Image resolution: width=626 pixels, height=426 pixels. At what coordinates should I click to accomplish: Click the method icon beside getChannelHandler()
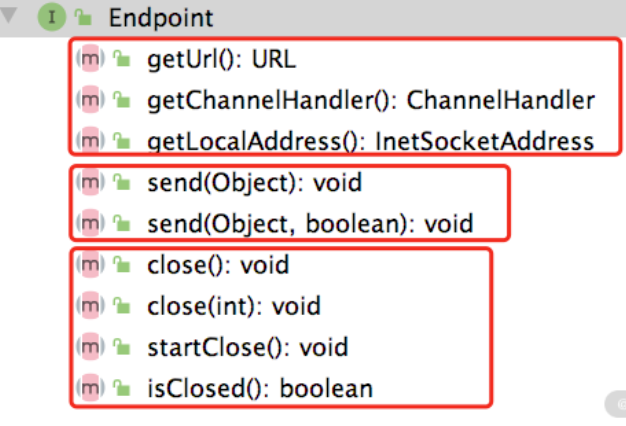coord(90,100)
